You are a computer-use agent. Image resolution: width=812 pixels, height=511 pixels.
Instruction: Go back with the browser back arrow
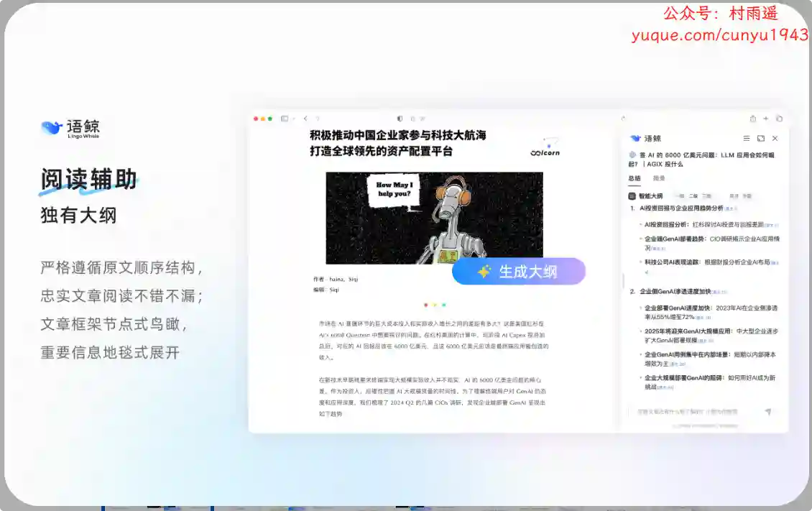305,119
